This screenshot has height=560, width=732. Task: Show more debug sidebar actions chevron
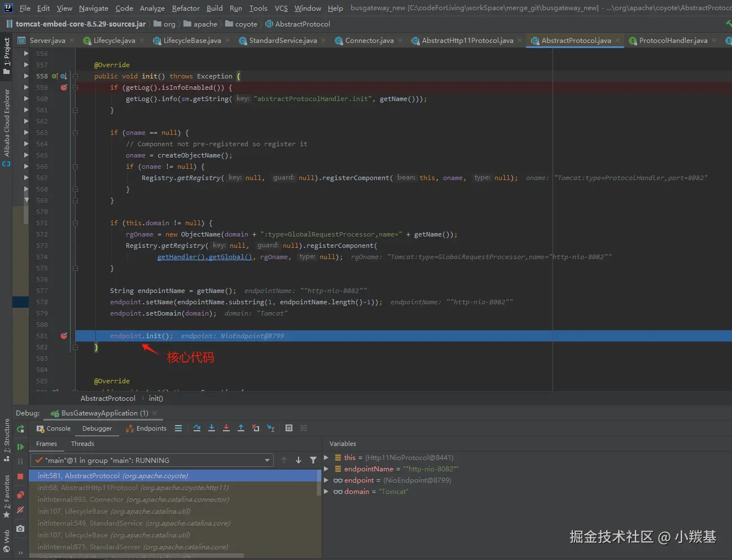pyautogui.click(x=20, y=553)
